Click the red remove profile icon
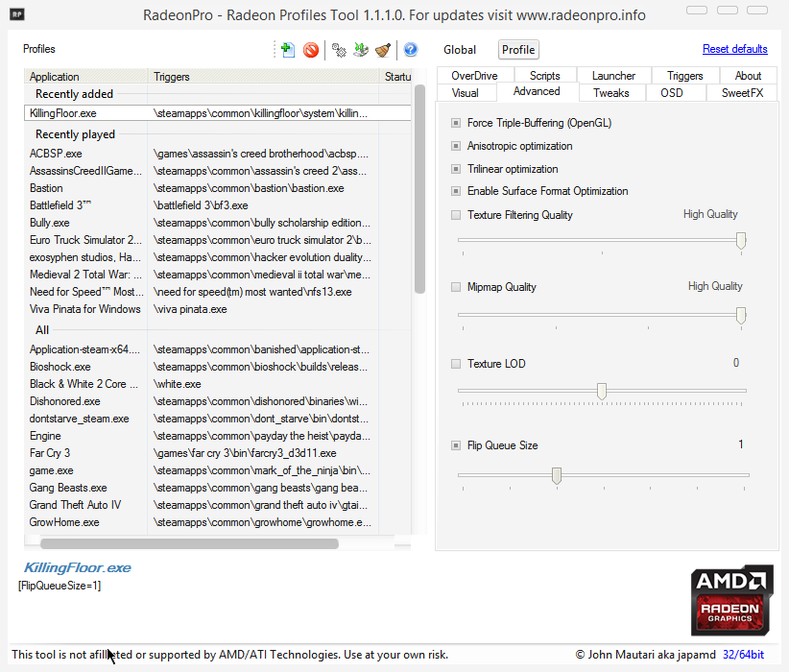 [x=311, y=50]
